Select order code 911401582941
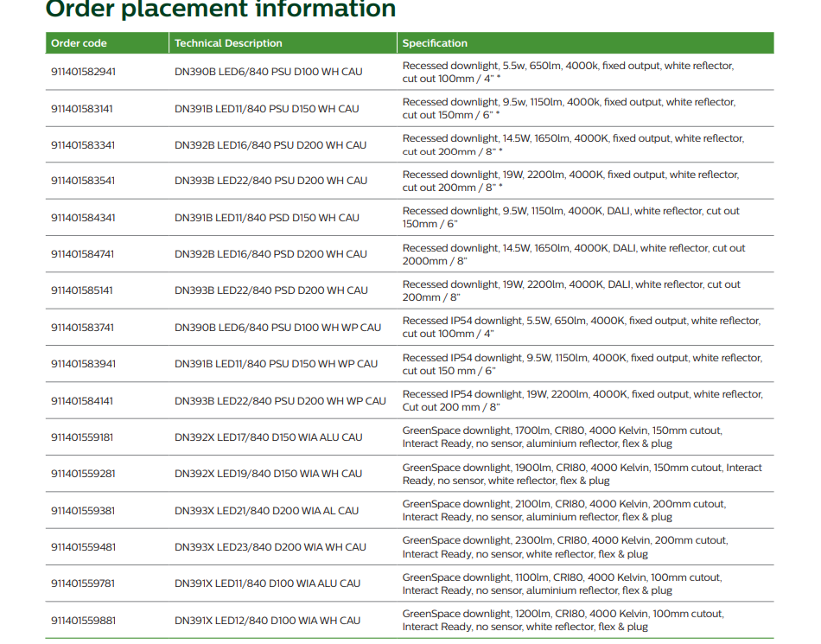Viewport: 821px width, 644px height. (x=83, y=73)
